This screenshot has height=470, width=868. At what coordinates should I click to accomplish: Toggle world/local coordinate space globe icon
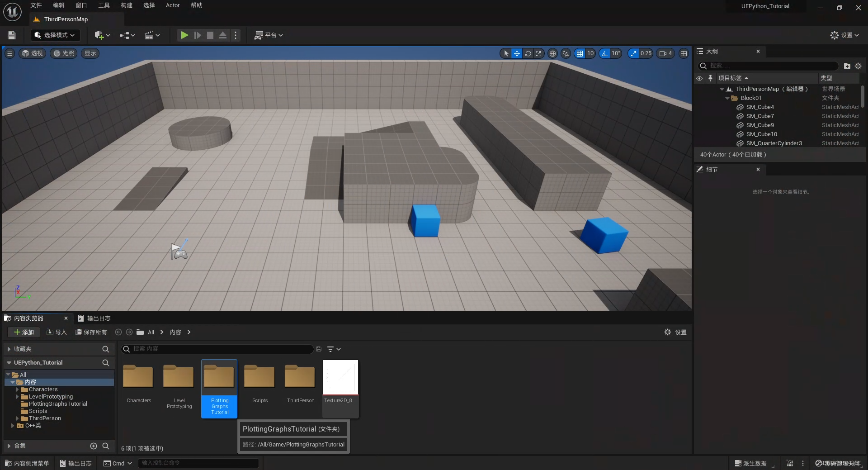(552, 53)
